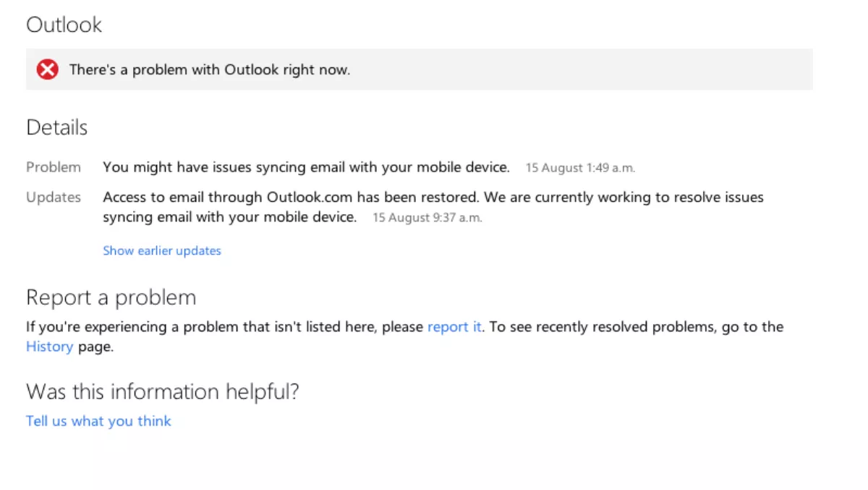Image resolution: width=868 pixels, height=490 pixels.
Task: Click the 'If you're experiencing a problem' sentence
Action: [x=224, y=326]
